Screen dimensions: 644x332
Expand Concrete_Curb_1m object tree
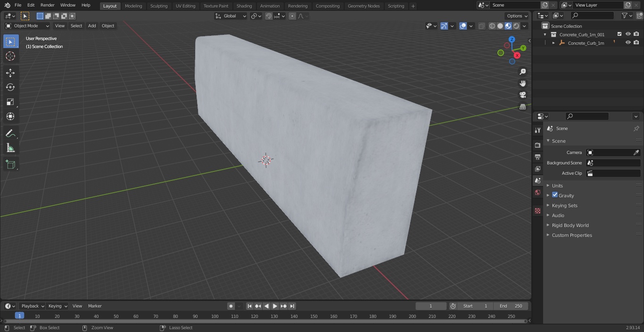point(553,43)
